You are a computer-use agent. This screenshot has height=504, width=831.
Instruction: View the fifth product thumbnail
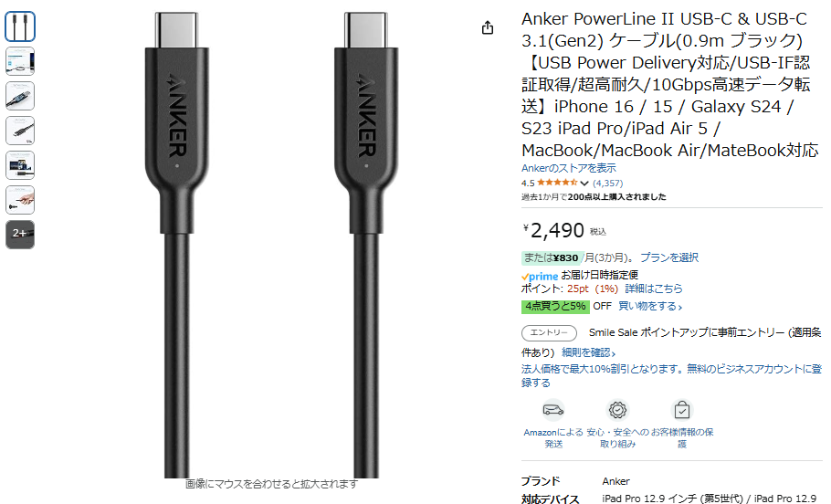pyautogui.click(x=20, y=165)
